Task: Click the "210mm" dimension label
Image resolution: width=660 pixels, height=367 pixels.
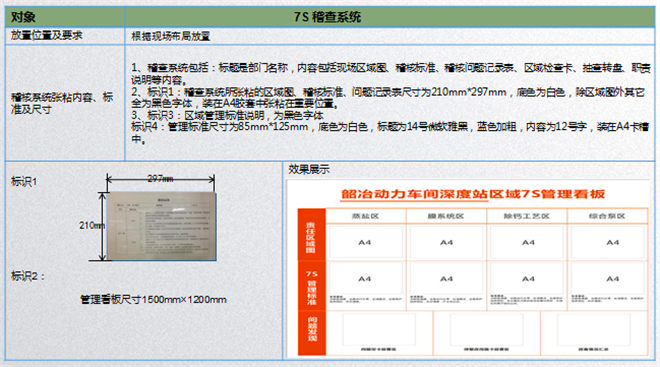Action: point(92,225)
